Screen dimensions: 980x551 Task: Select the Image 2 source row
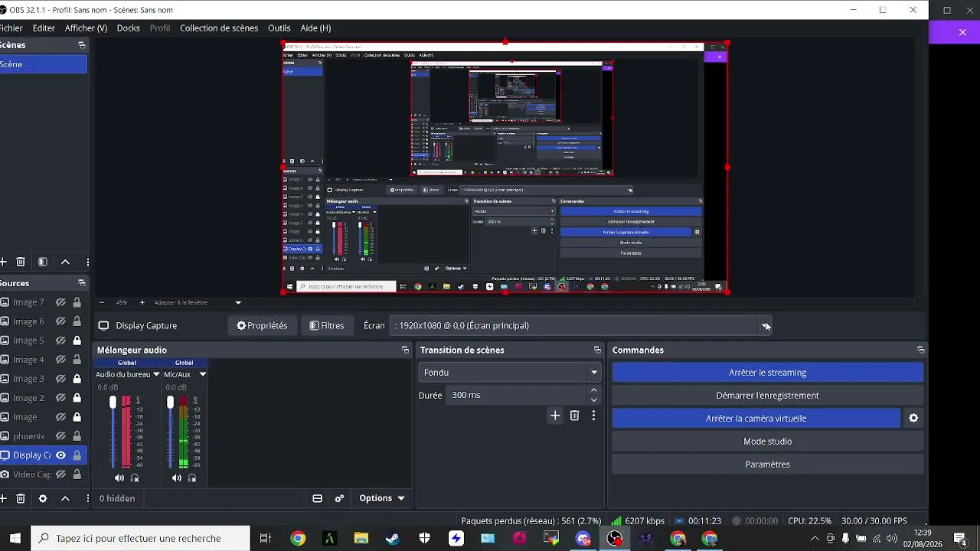coord(44,398)
